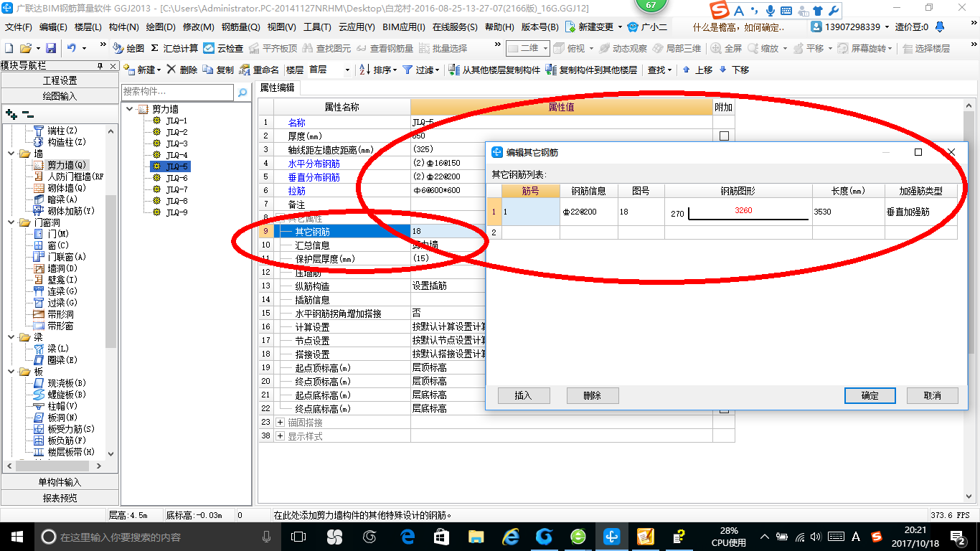The height and width of the screenshot is (551, 980).
Task: Toggle the 附加 checkbox for 厚度 row
Action: click(724, 136)
